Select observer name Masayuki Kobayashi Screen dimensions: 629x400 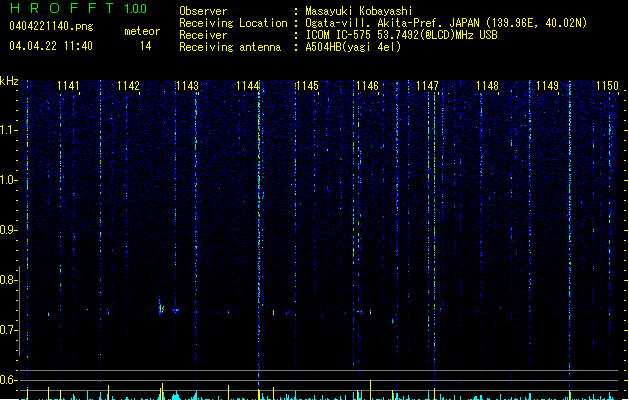point(358,11)
